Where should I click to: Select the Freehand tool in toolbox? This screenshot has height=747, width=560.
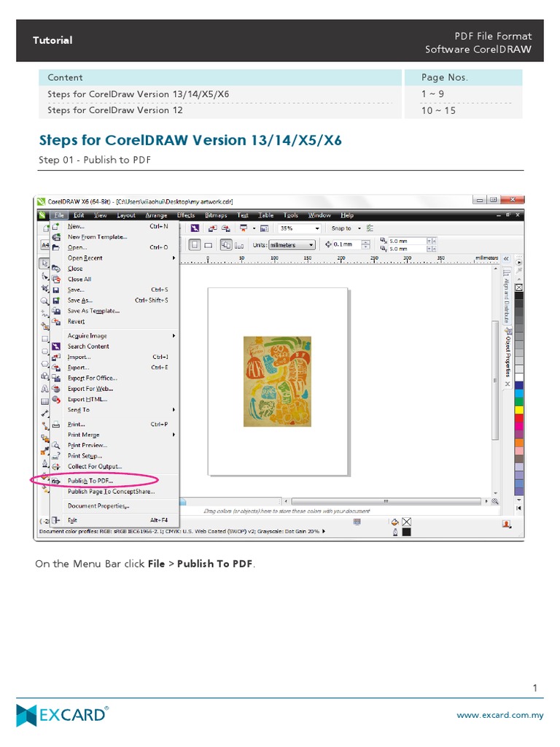[44, 314]
